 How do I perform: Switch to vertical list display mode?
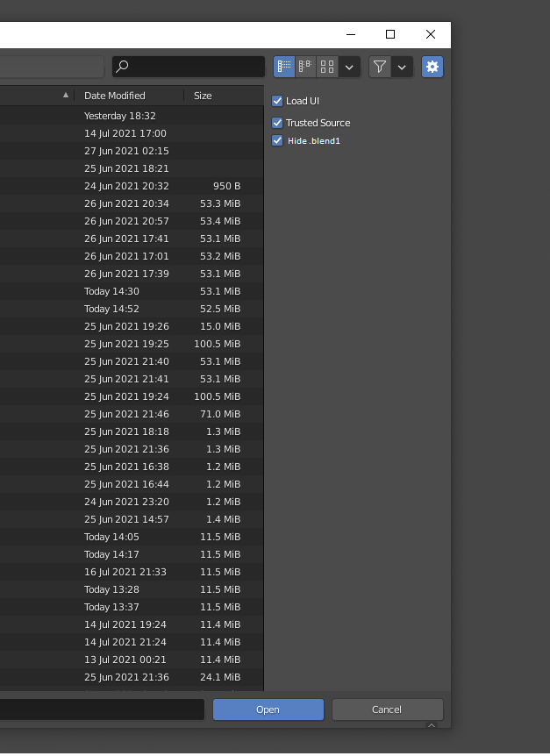(x=284, y=67)
